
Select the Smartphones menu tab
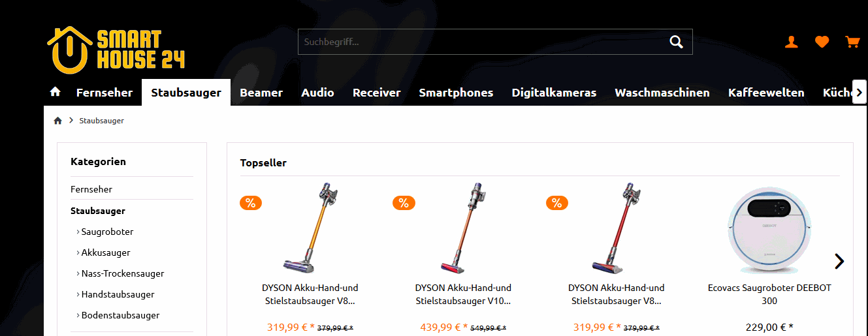tap(456, 93)
